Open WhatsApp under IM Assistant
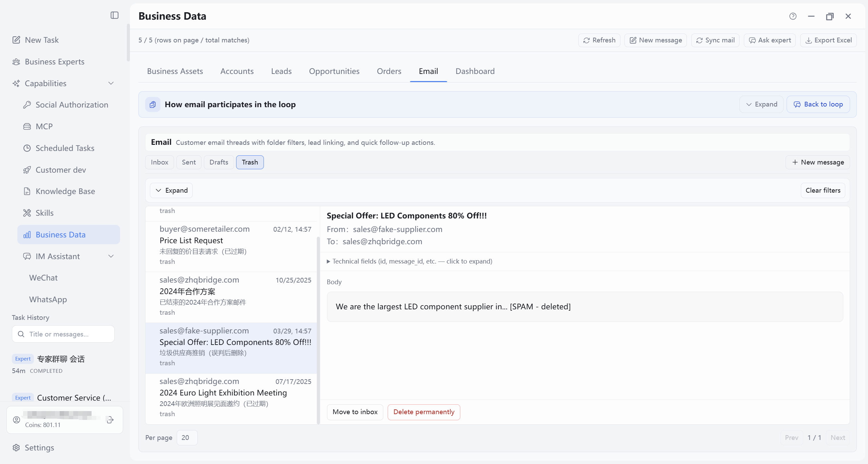868x464 pixels. 48,299
